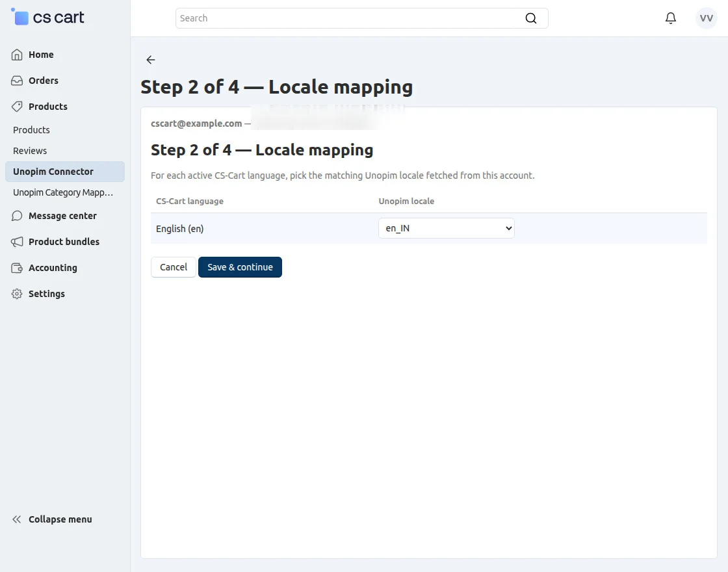
Task: Click the Cancel button
Action: coord(173,267)
